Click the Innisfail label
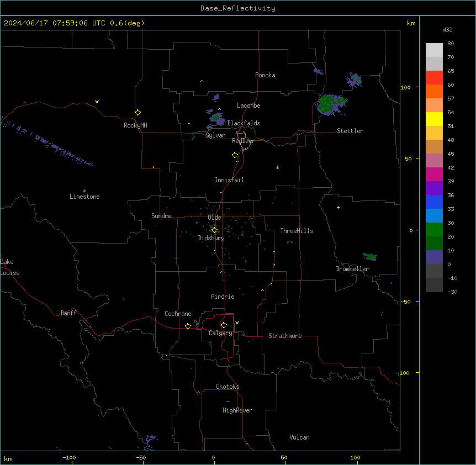Screen dimensions: 476x465 coord(229,180)
